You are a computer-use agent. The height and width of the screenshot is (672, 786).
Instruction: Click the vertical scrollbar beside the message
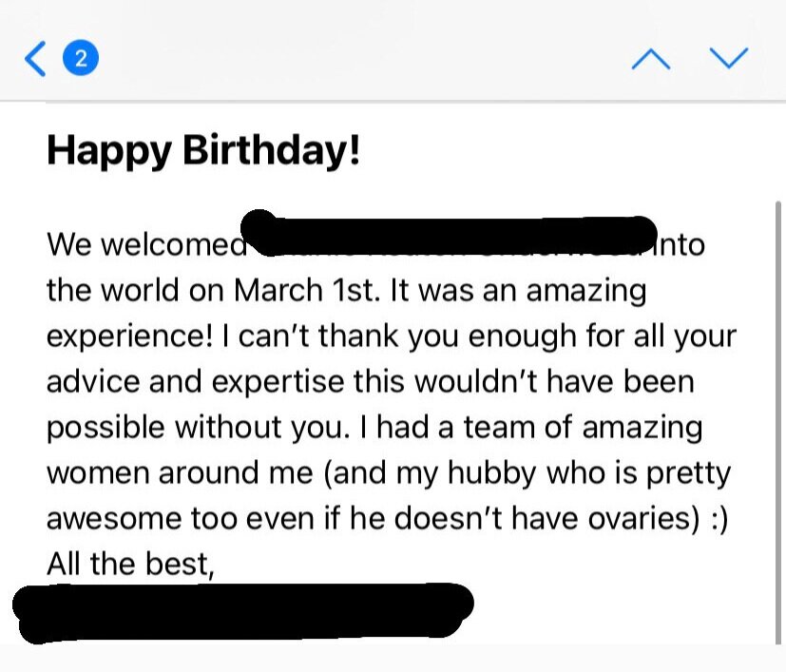(778, 422)
